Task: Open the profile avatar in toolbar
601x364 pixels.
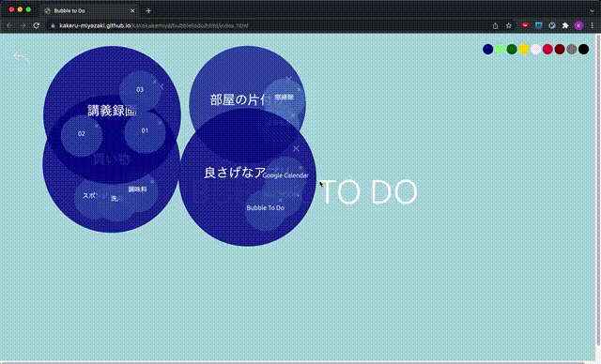Action: click(x=578, y=25)
